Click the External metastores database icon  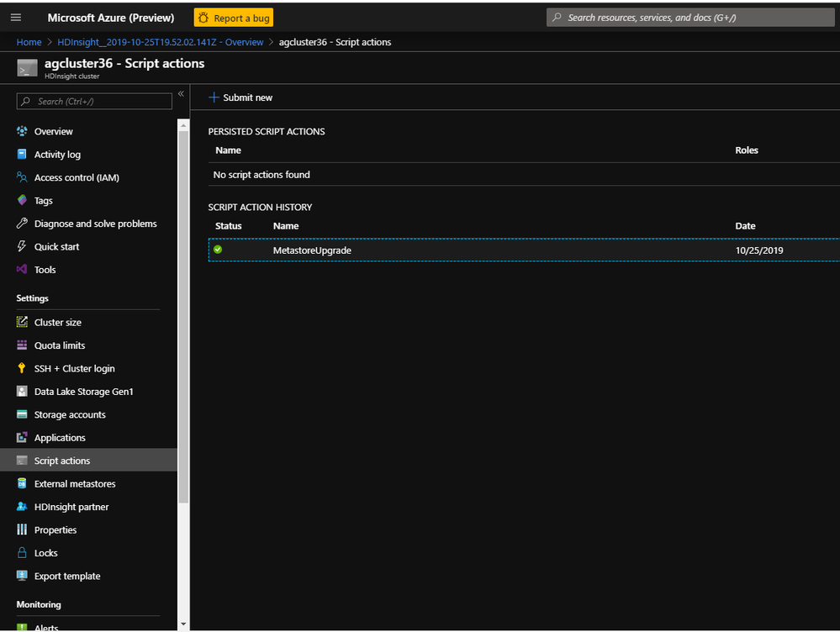click(x=22, y=483)
